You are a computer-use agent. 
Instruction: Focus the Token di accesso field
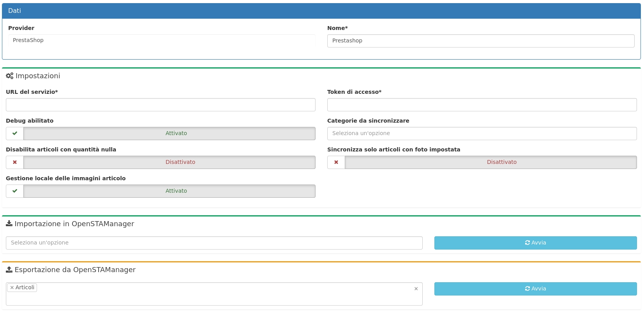(x=482, y=105)
